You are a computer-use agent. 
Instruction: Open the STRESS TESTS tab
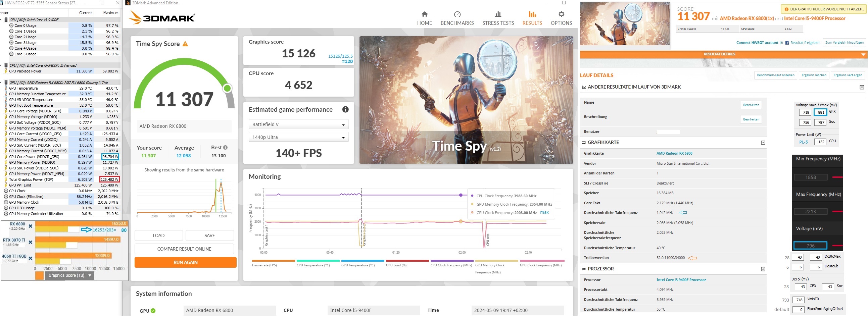coord(498,18)
